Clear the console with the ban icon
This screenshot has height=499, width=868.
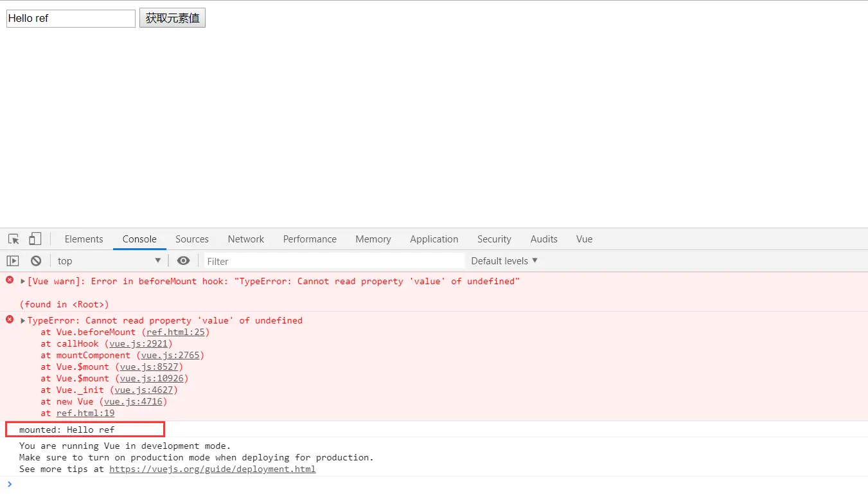coord(36,260)
